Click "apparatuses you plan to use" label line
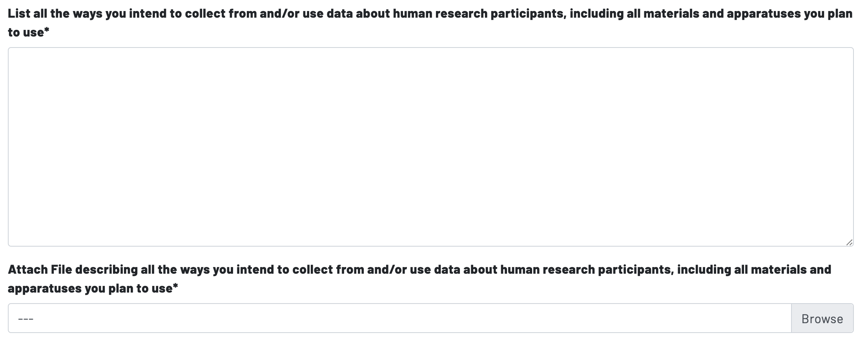Image resolution: width=868 pixels, height=344 pixels. (x=90, y=289)
